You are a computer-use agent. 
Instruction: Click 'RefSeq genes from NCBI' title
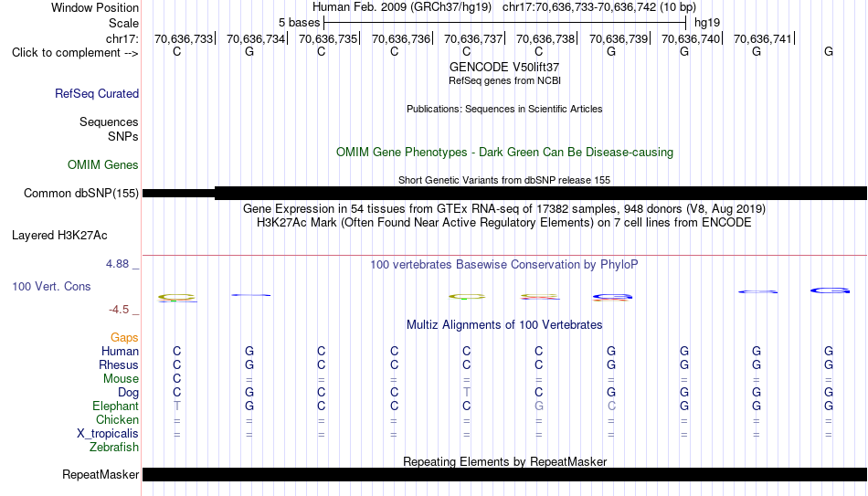click(x=505, y=80)
